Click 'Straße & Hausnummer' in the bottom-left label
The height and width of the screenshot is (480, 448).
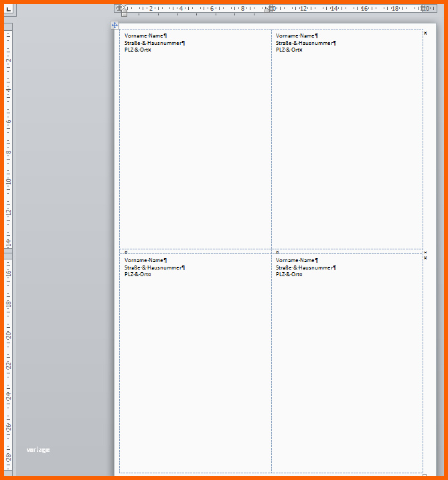point(153,268)
